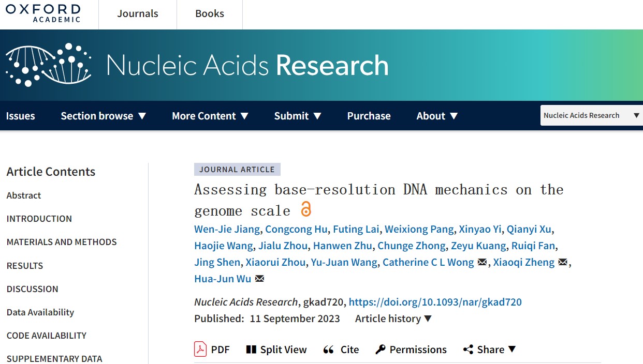Open author Wen-Jie Jiang's link
This screenshot has width=643, height=364.
(x=227, y=229)
